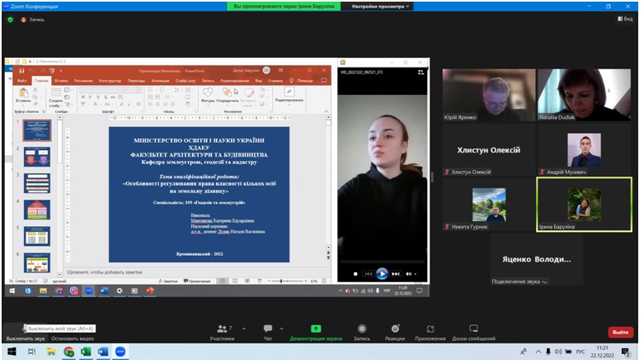644x364 pixels.
Task: Stop video in the media player
Action: click(355, 274)
